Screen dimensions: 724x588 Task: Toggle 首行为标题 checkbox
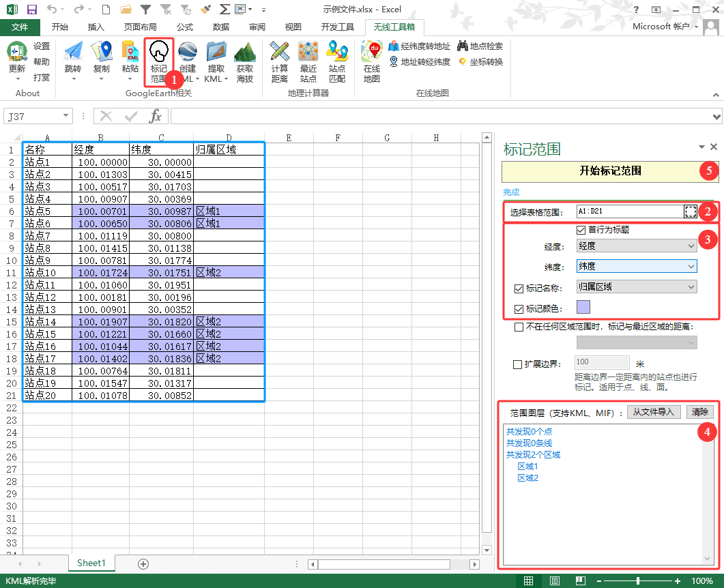tap(581, 230)
